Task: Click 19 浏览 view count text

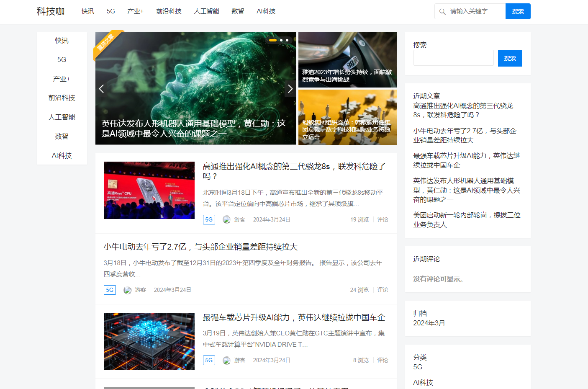Action: pos(359,219)
